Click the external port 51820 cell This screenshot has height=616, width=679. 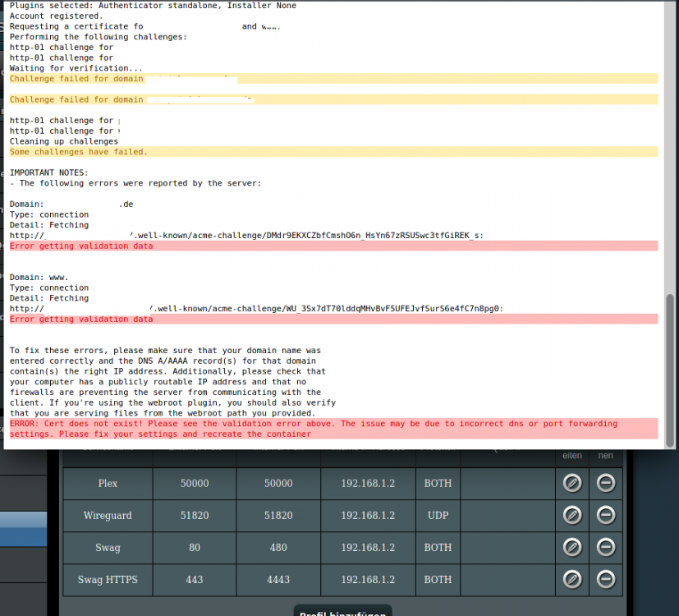coord(195,516)
